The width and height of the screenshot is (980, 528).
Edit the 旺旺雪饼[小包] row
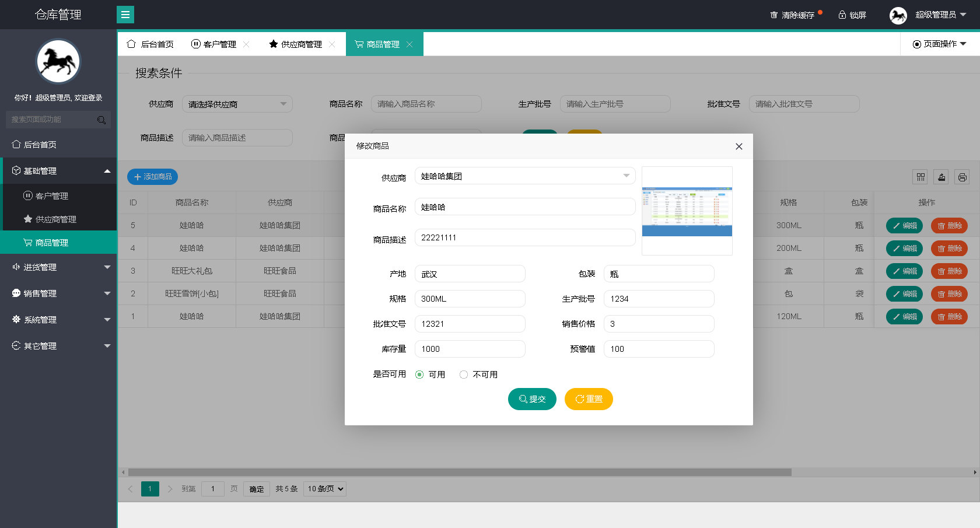tap(904, 294)
